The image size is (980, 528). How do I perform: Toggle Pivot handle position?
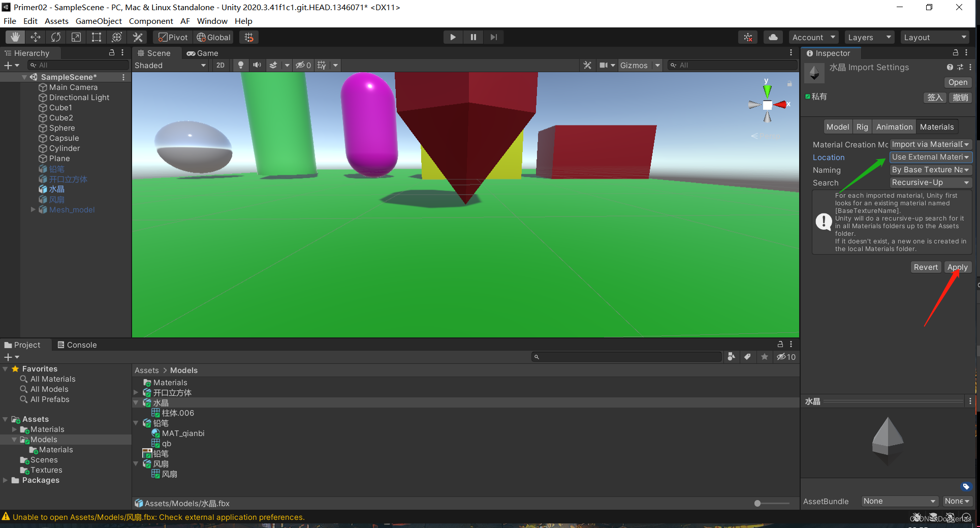[x=173, y=37]
